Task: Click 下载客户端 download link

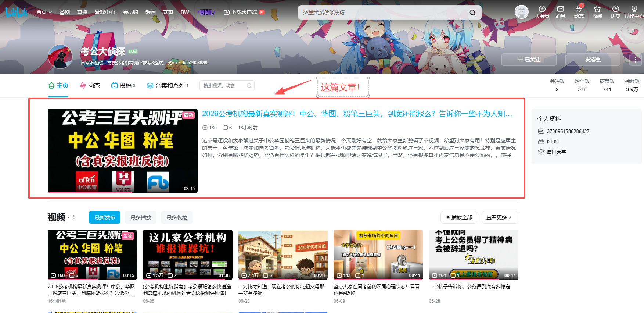Action: click(244, 12)
